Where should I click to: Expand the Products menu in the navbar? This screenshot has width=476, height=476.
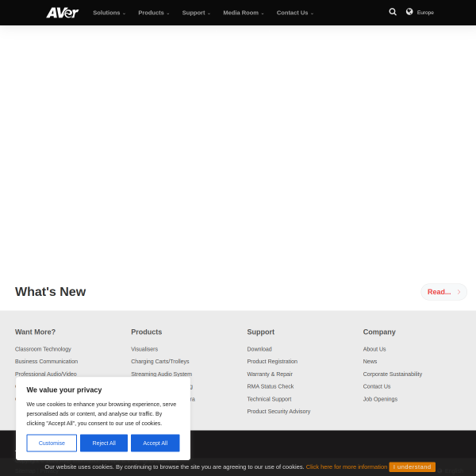point(154,13)
